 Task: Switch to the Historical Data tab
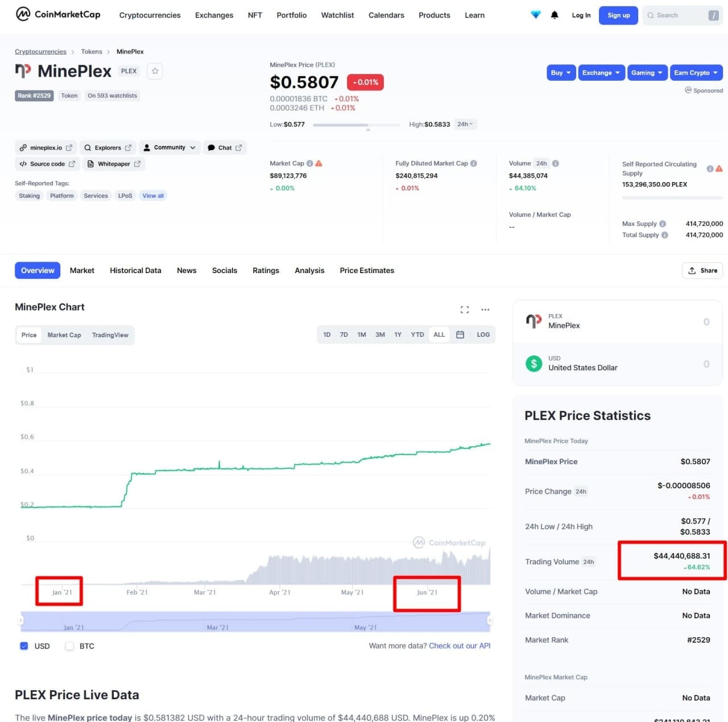(135, 270)
